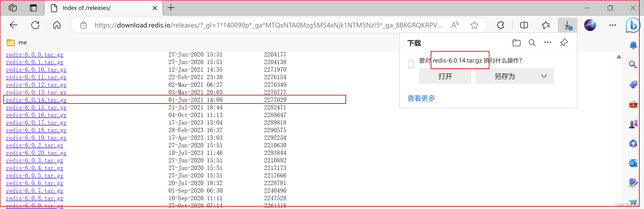Download redis-6.0.10.tar.gz
Image resolution: width=644 pixels, height=209 pixels.
(36, 70)
